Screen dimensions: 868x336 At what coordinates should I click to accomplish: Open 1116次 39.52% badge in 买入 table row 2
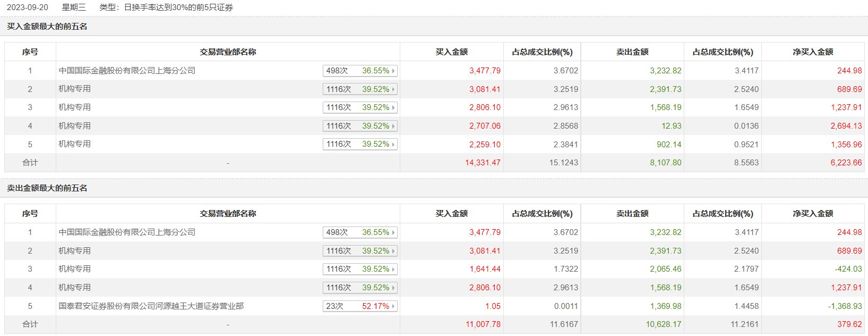tap(360, 89)
